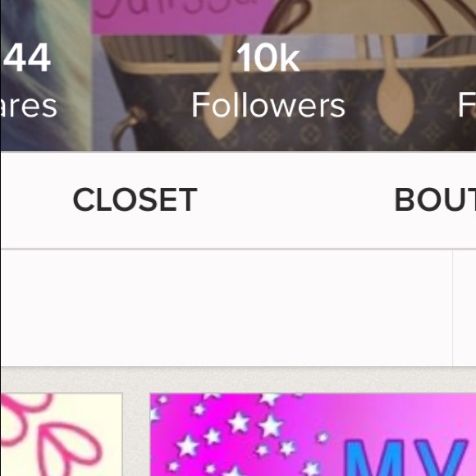476x476 pixels.
Task: Click the blurred profile picture at left edge
Action: point(45,76)
